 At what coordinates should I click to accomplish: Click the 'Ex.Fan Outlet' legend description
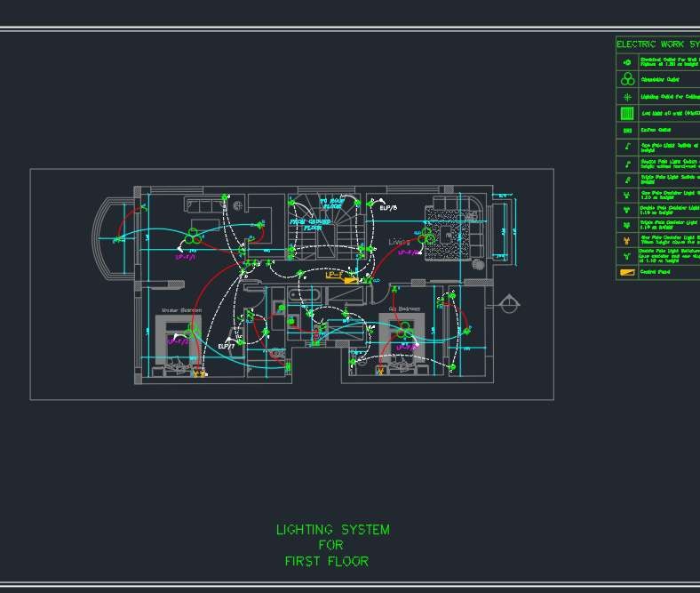[x=656, y=130]
